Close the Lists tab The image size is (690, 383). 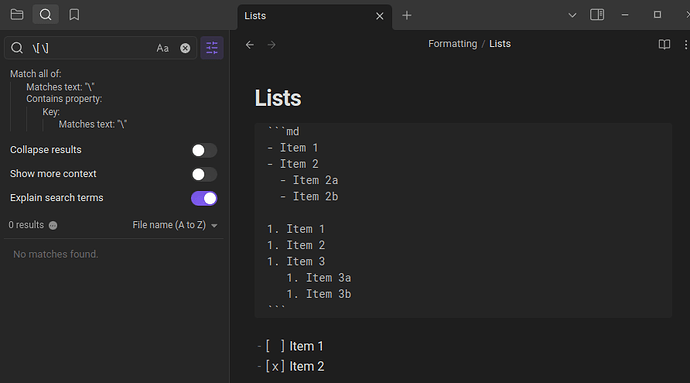[379, 16]
